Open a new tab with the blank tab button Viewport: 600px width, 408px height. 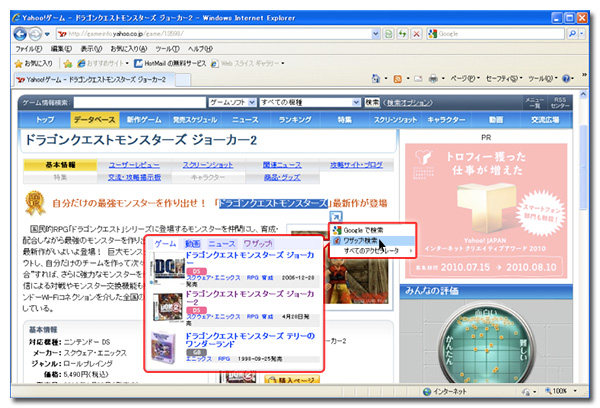pyautogui.click(x=183, y=80)
